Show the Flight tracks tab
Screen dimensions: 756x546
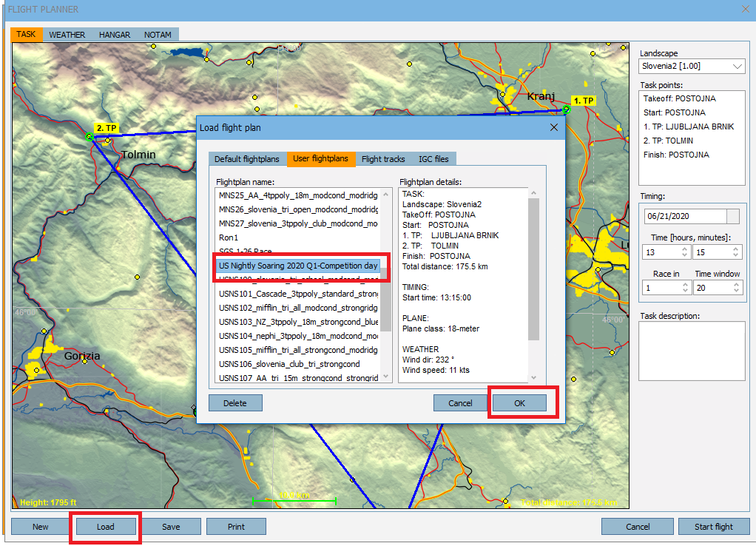383,159
